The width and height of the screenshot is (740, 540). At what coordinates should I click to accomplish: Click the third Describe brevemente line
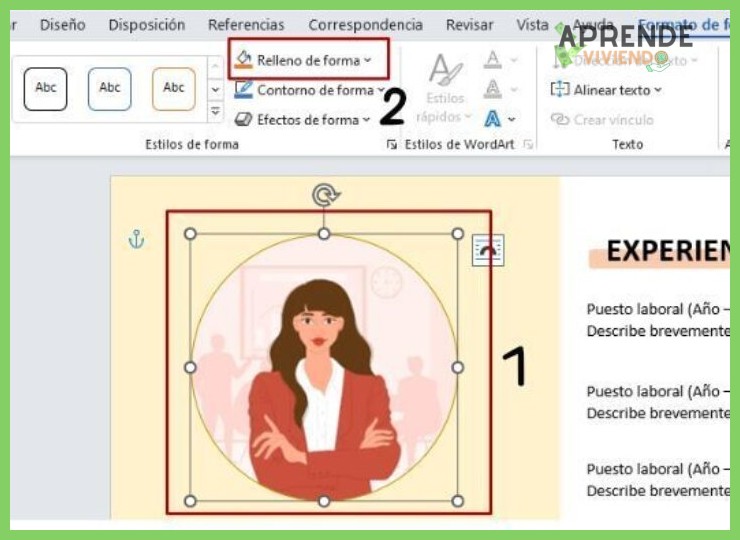coord(658,490)
